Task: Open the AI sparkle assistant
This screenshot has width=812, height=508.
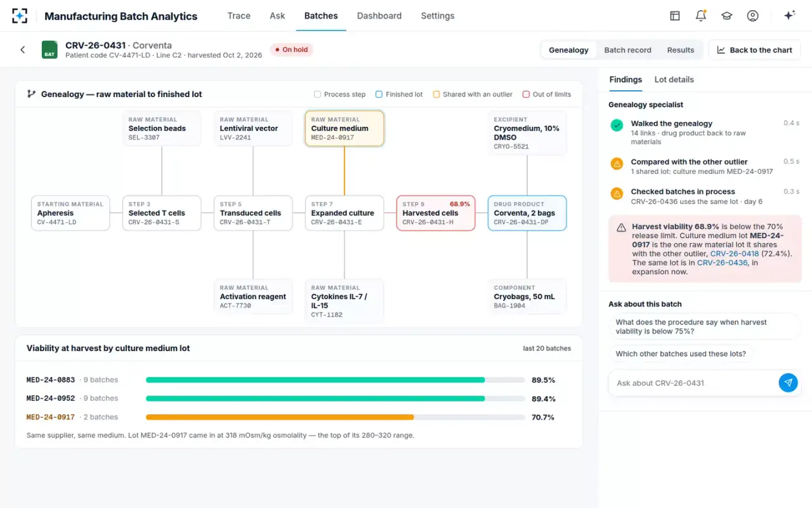Action: (x=790, y=16)
